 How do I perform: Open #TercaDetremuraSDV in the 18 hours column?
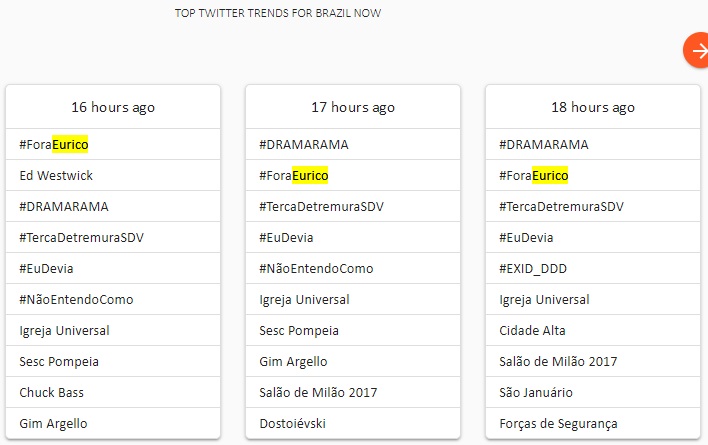coord(561,207)
